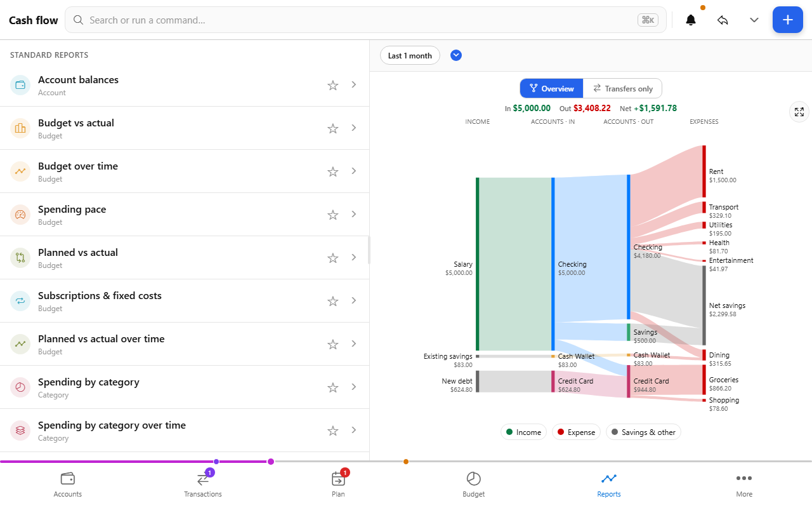Viewport: 812px width, 508px height.
Task: Click the red Rent expense bar
Action: [704, 171]
